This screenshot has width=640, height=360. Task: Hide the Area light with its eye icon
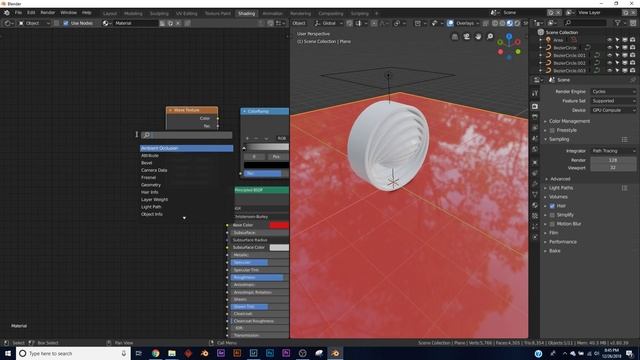click(609, 40)
